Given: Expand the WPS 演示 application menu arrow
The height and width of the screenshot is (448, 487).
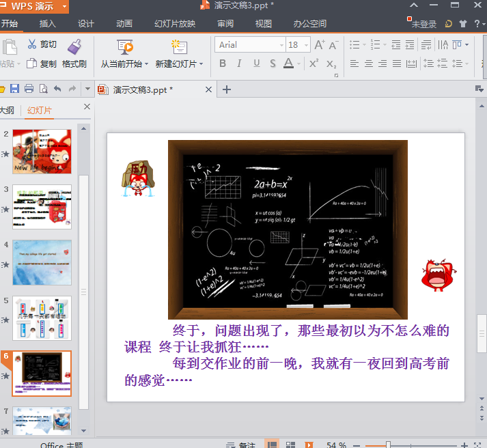Looking at the screenshot, I should point(64,7).
